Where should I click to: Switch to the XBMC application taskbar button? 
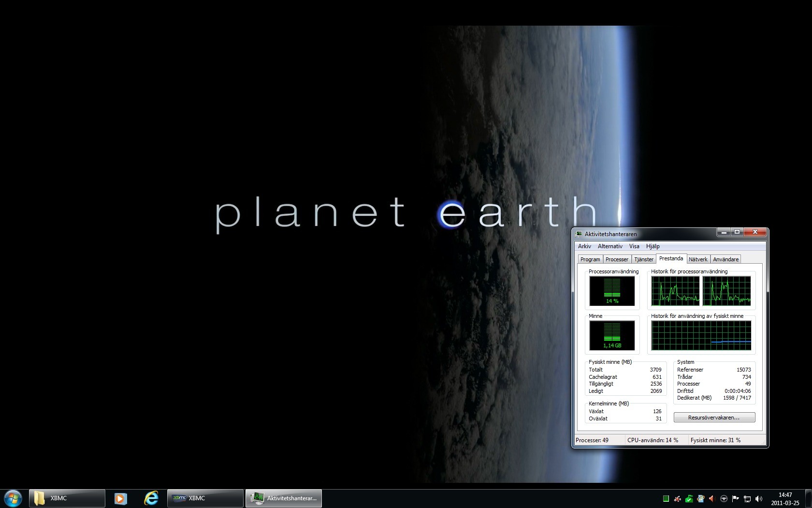(205, 498)
